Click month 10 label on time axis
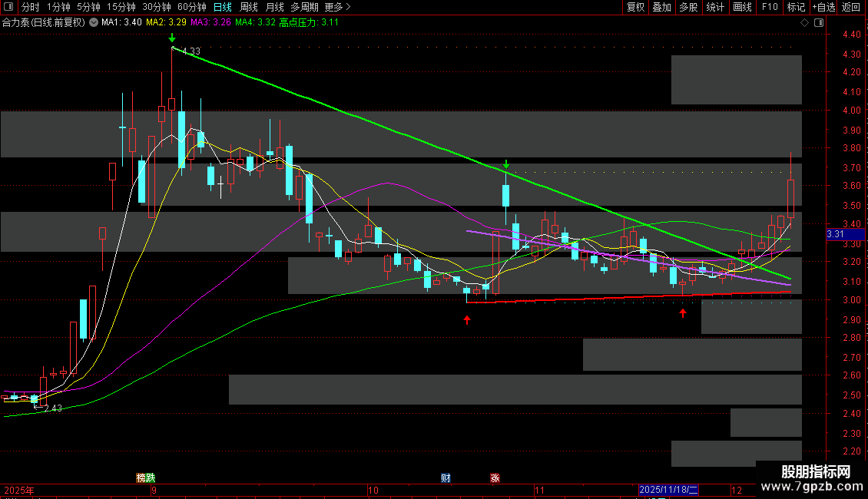This screenshot has width=868, height=499. [x=373, y=490]
